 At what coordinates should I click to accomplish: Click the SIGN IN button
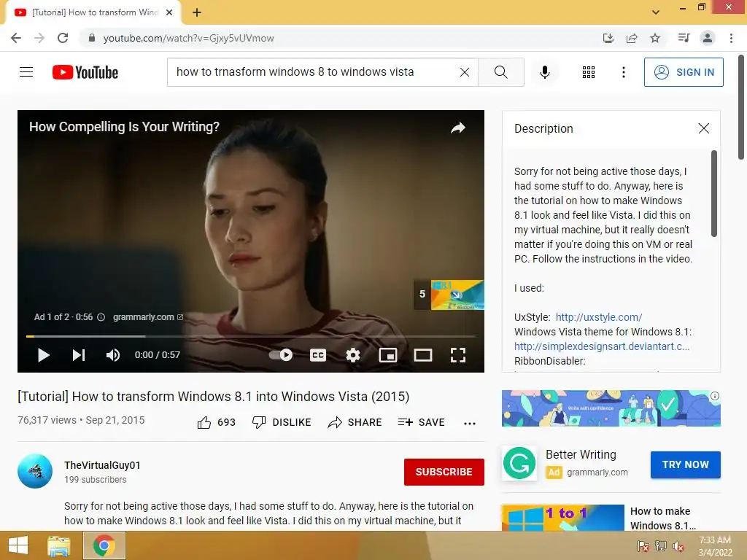(684, 72)
